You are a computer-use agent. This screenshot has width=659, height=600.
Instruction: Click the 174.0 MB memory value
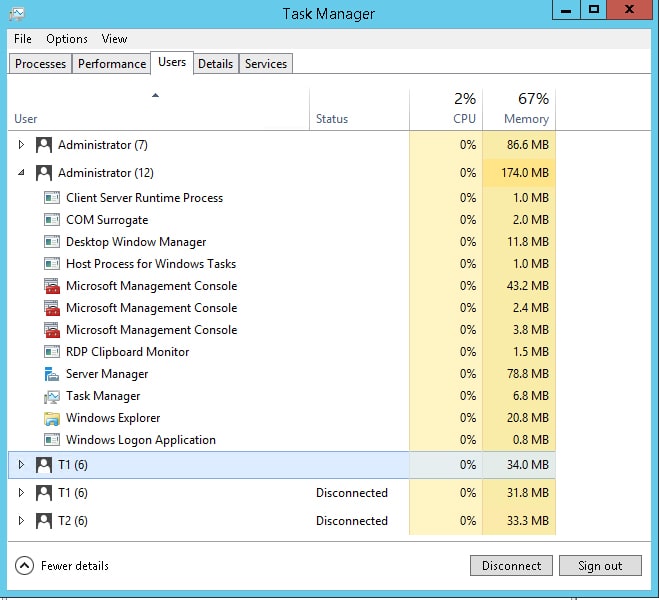click(x=525, y=173)
